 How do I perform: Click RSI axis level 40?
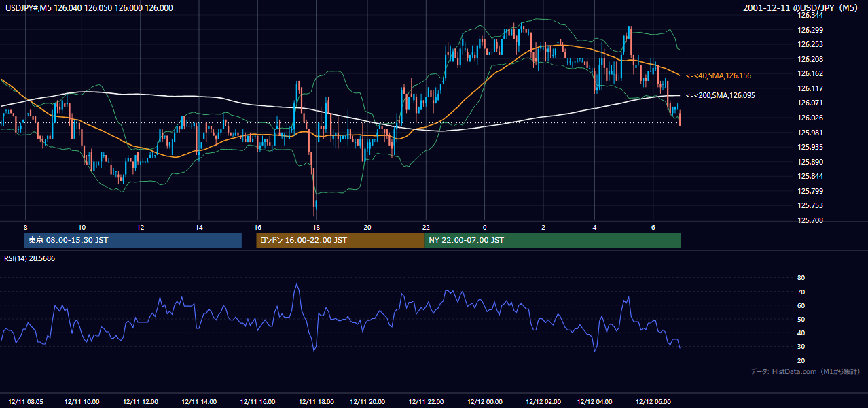pyautogui.click(x=801, y=333)
